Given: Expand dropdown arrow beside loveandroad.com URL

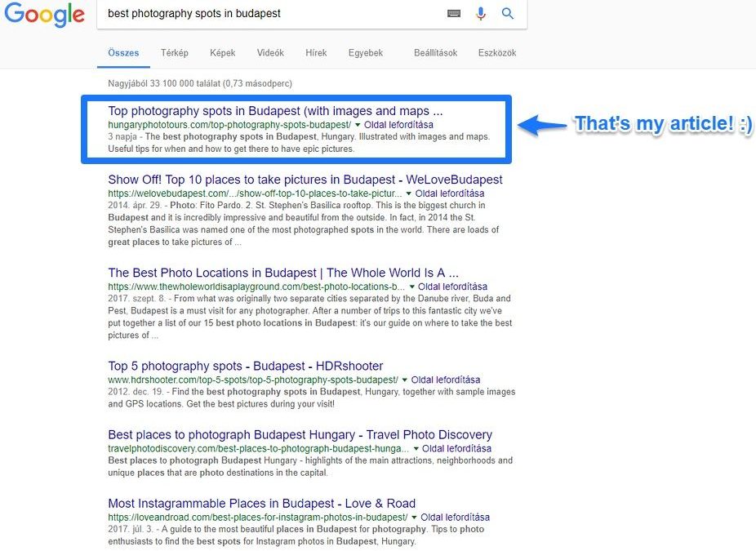Looking at the screenshot, I should click(x=414, y=518).
